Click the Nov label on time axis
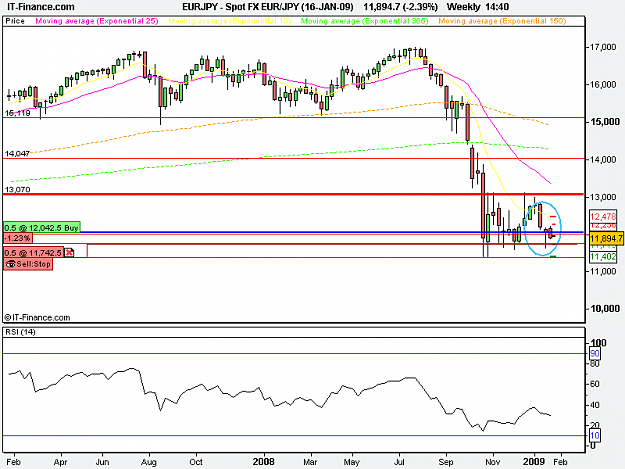Image resolution: width=625 pixels, height=469 pixels. (x=493, y=462)
